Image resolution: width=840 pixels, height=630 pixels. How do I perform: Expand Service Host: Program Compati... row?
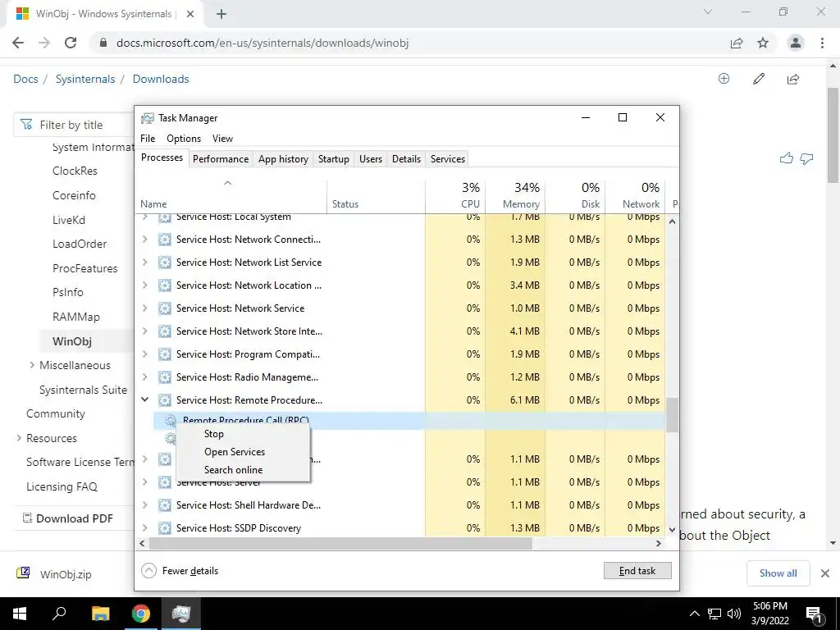pos(144,354)
